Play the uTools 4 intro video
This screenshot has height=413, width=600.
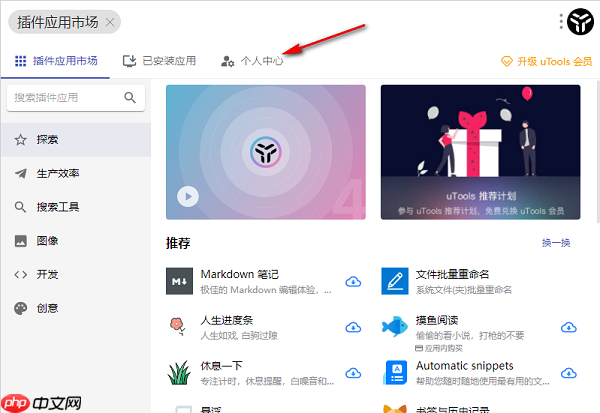click(188, 196)
